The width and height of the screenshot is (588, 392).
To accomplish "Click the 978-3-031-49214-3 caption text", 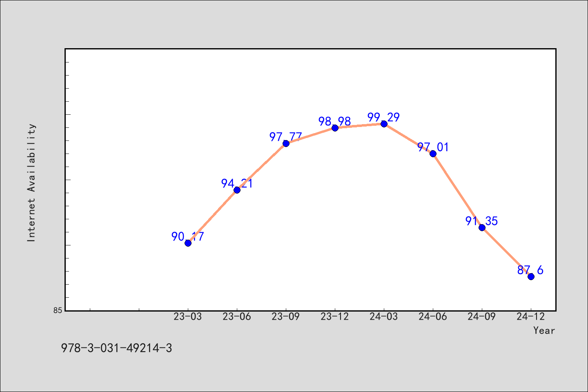I will point(116,348).
